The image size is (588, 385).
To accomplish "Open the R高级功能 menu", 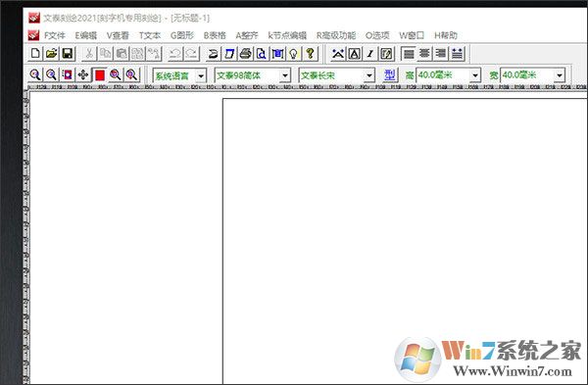I will point(336,35).
